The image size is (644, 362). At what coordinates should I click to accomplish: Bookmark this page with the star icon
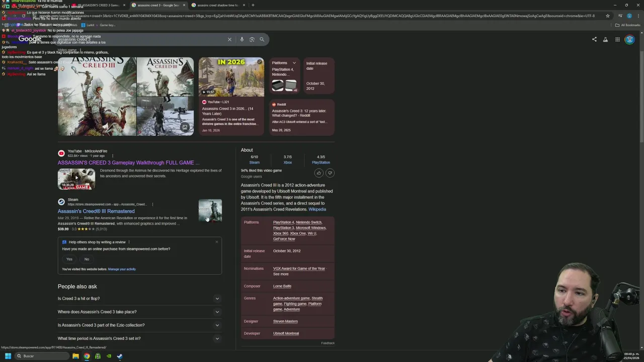tap(608, 16)
